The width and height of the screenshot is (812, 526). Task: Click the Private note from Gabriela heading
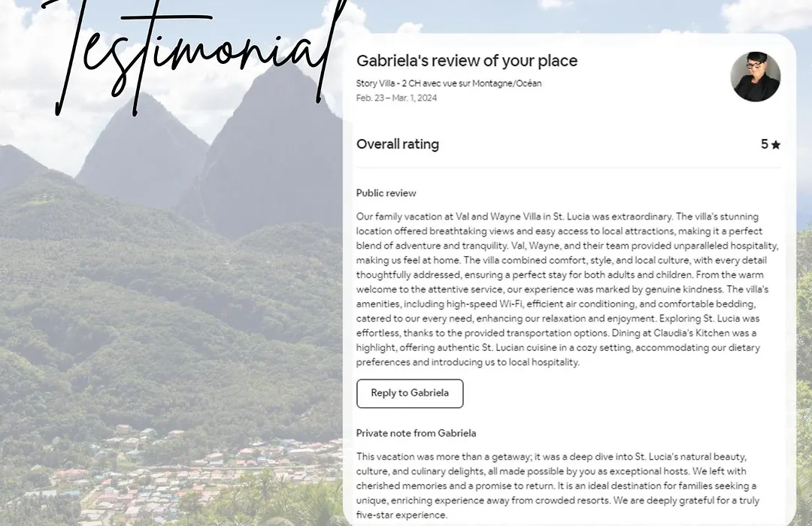tap(416, 434)
